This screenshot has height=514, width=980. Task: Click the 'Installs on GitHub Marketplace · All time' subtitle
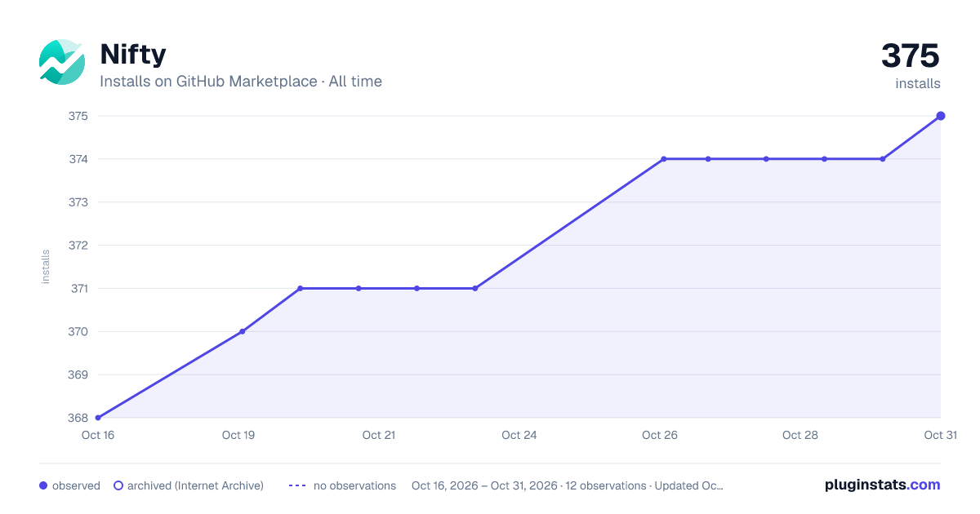coord(241,82)
